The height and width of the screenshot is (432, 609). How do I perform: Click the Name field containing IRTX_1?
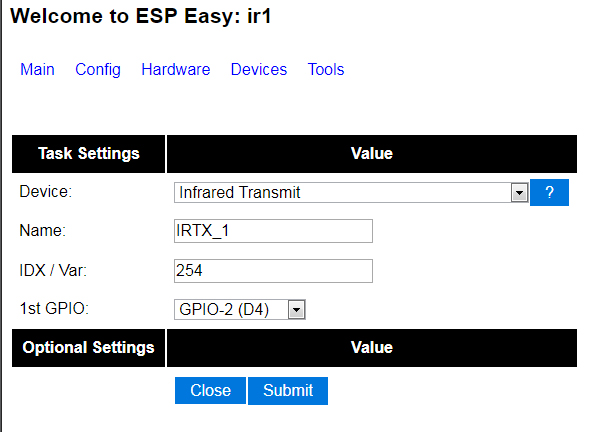[x=273, y=231]
